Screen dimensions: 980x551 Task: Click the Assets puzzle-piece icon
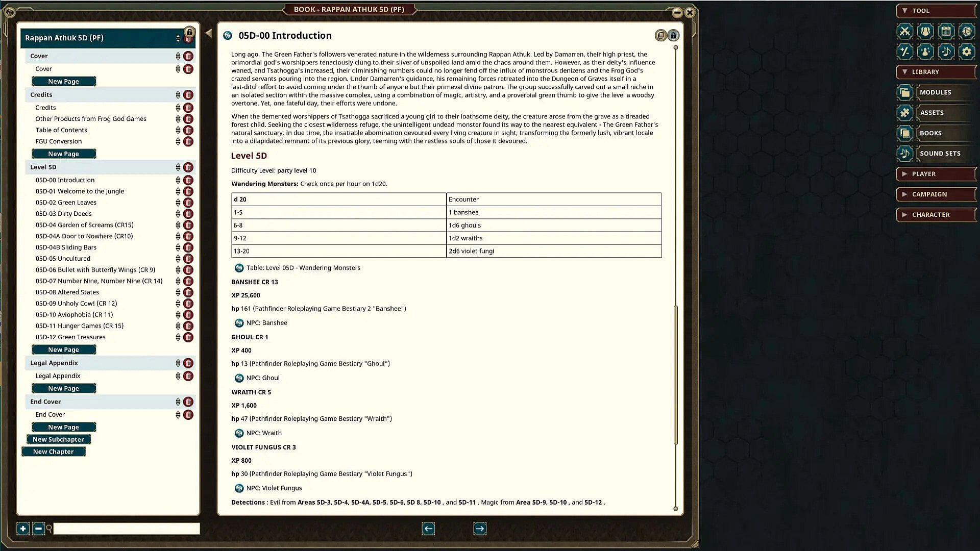(904, 113)
